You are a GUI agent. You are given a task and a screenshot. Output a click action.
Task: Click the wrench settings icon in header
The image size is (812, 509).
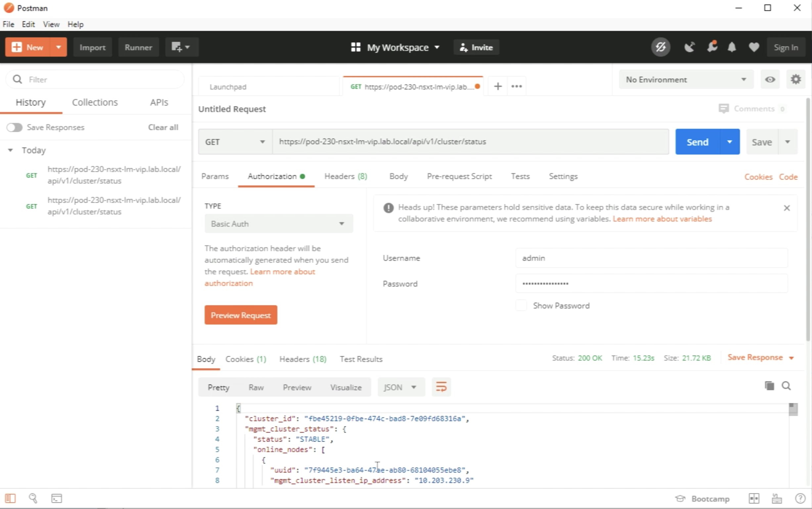(x=712, y=47)
